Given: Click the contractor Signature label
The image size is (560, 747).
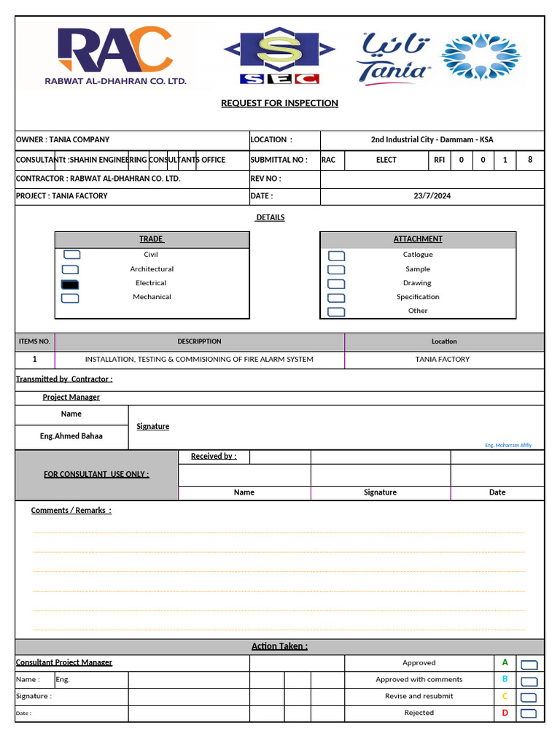Looking at the screenshot, I should coord(153,427).
